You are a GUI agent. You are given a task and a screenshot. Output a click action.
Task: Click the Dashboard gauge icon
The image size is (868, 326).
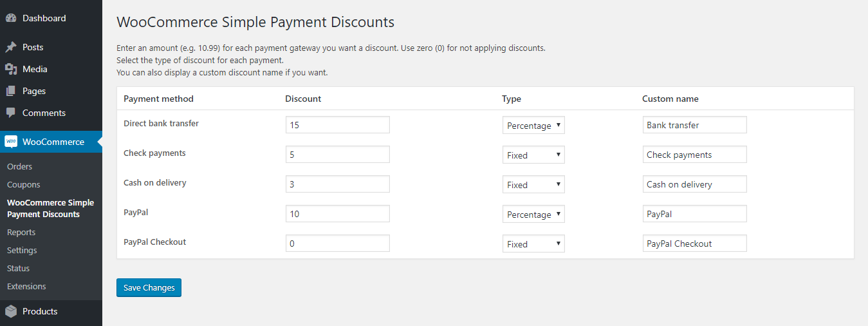pyautogui.click(x=11, y=19)
